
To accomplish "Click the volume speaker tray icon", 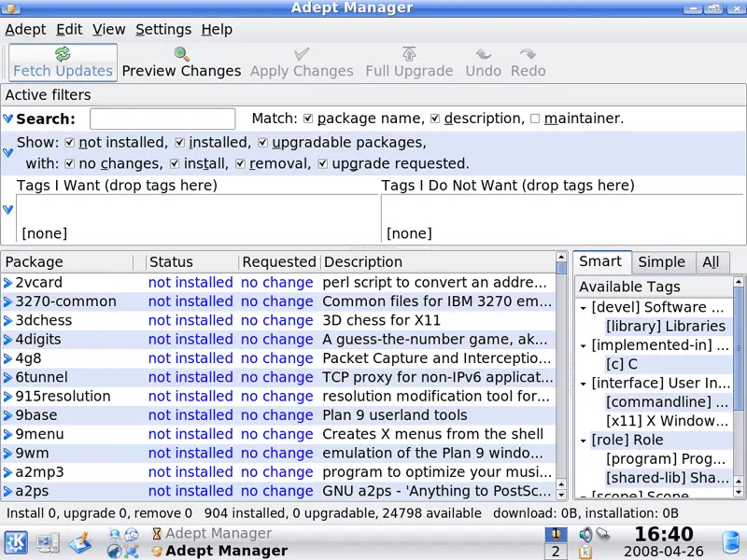I will pos(585,534).
